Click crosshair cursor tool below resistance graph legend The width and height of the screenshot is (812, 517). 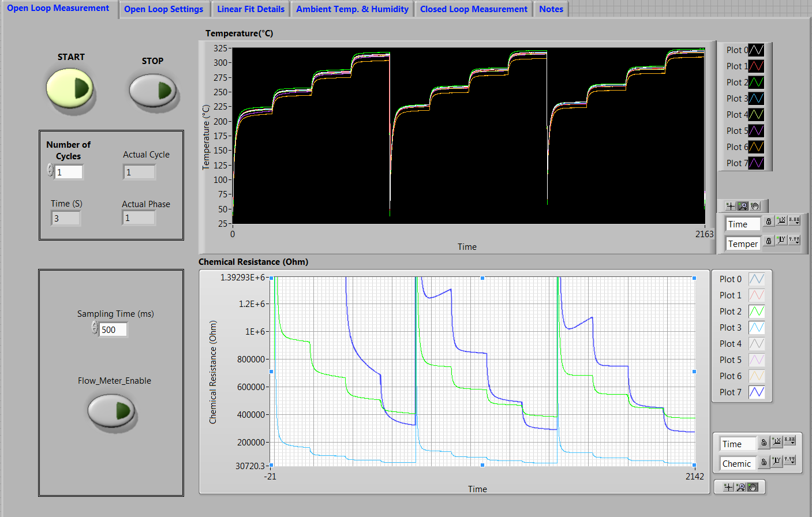pos(728,488)
